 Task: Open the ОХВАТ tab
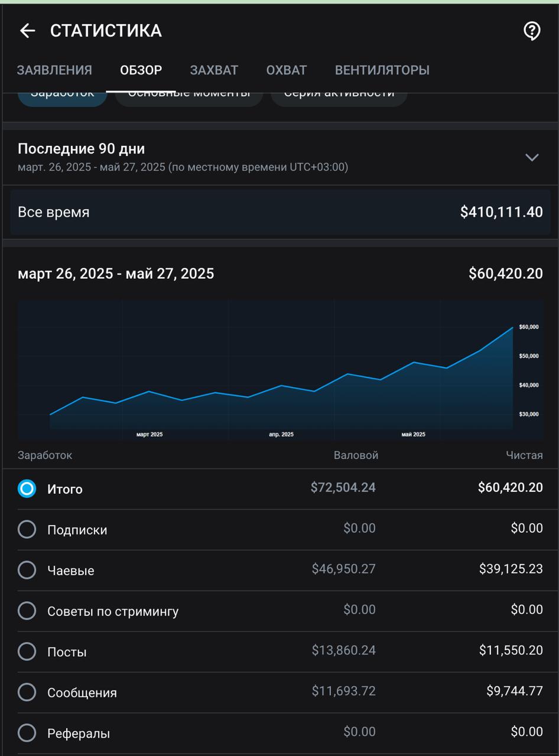click(x=287, y=70)
